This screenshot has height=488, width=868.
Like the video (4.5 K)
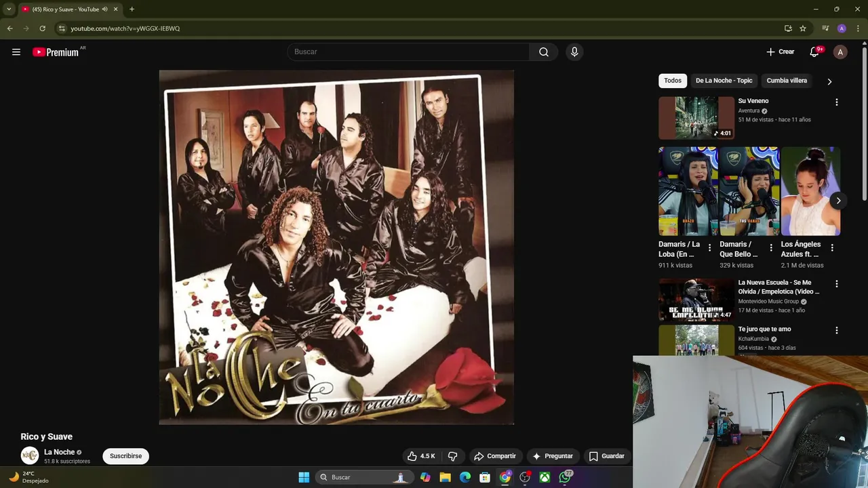point(421,456)
